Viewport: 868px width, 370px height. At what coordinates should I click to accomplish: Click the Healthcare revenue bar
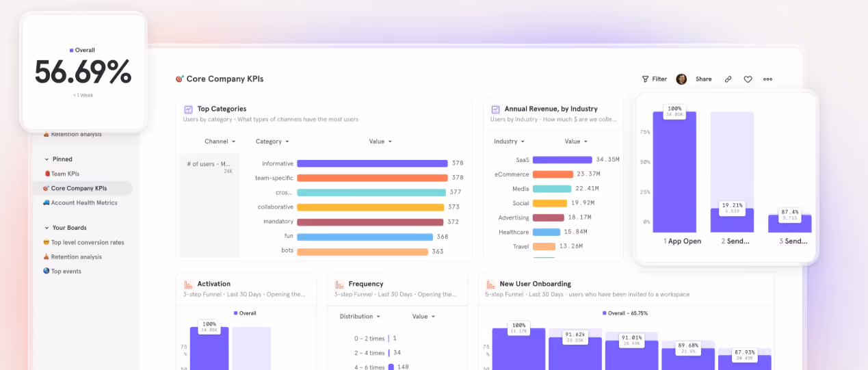click(x=547, y=232)
